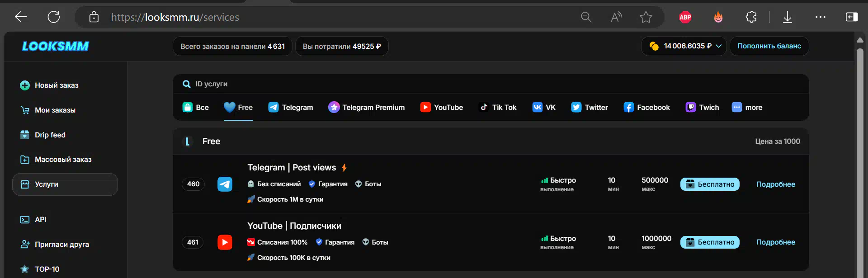Open YouTube | Подписчики service title
The width and height of the screenshot is (868, 278).
tap(294, 226)
